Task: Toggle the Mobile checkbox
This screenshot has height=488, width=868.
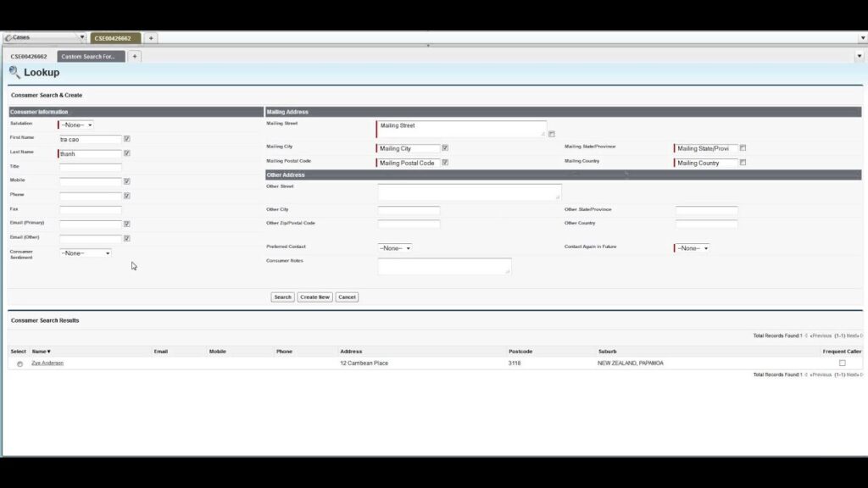Action: click(127, 181)
